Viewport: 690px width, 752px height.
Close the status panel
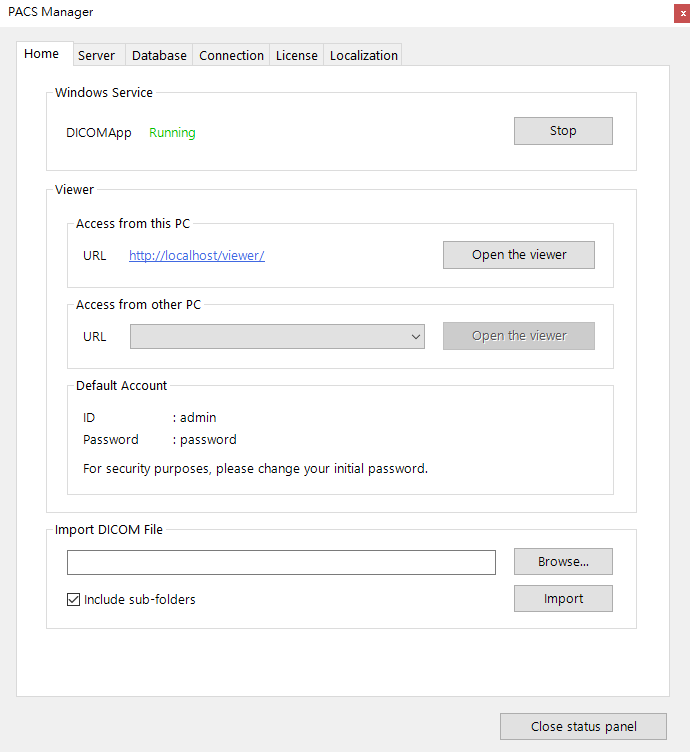tap(584, 727)
